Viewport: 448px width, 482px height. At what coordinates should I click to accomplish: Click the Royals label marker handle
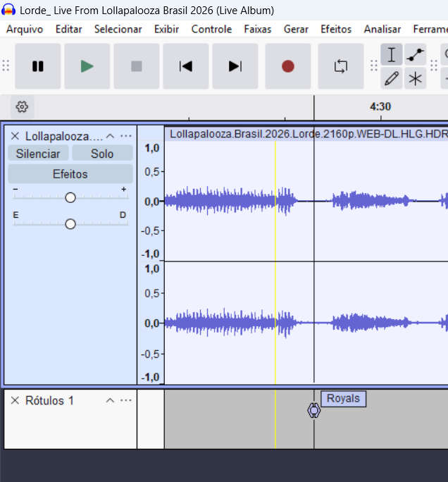pos(313,410)
